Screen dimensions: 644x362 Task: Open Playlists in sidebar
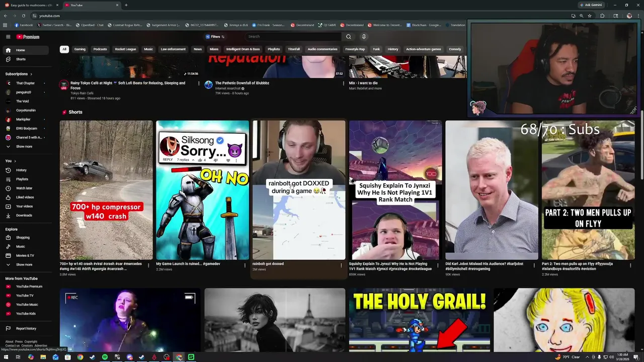pyautogui.click(x=26, y=179)
